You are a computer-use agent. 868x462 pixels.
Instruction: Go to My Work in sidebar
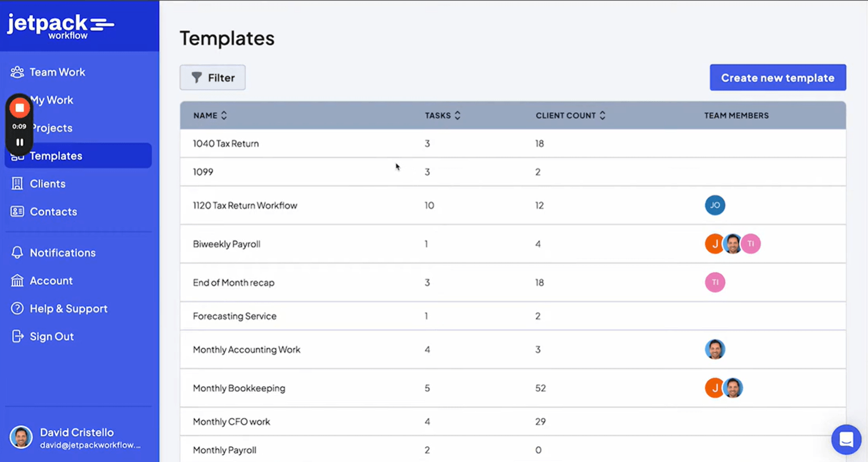point(51,100)
